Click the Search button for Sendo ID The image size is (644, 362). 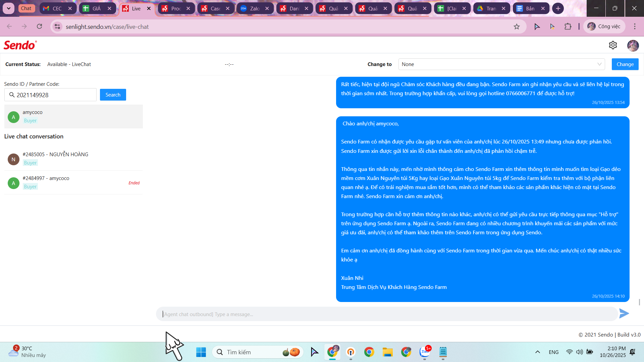(x=113, y=95)
